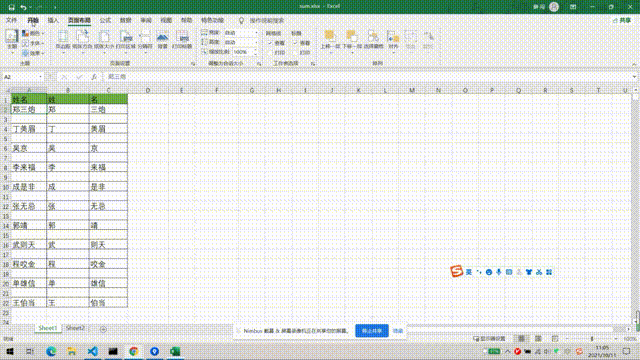The width and height of the screenshot is (640, 360).
Task: Toggle Headings View checkbox
Action: tap(296, 43)
